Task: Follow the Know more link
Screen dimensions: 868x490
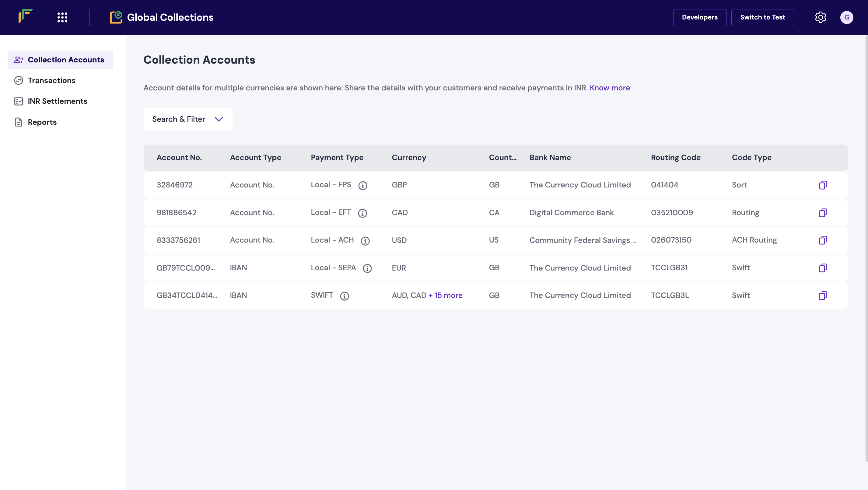Action: click(x=610, y=88)
